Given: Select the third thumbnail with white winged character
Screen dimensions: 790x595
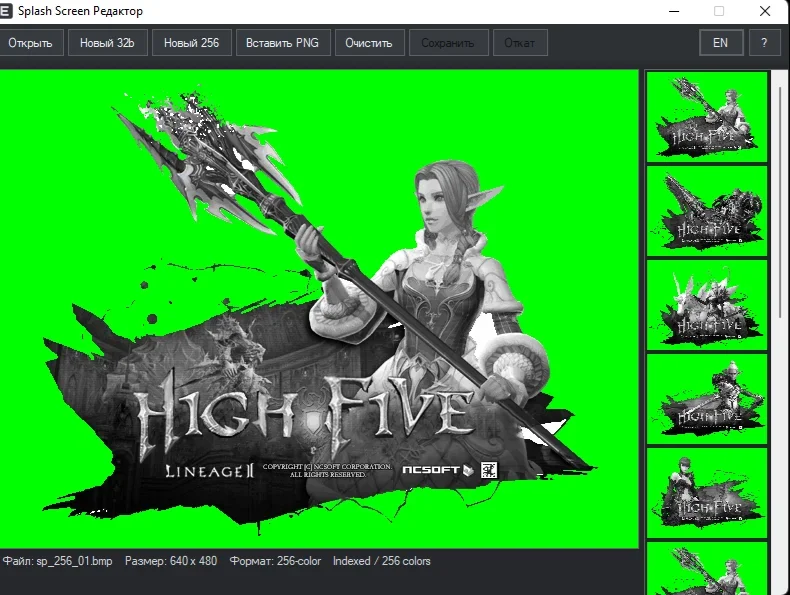Looking at the screenshot, I should tap(706, 305).
